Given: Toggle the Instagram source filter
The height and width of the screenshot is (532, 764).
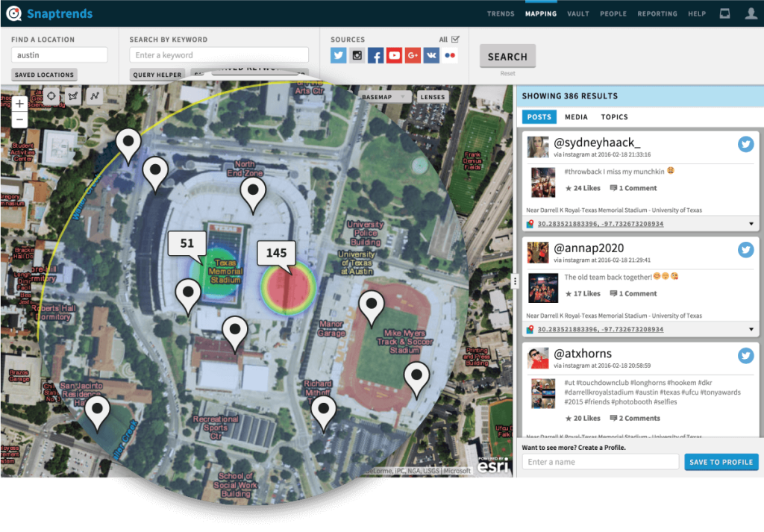Looking at the screenshot, I should pos(357,54).
